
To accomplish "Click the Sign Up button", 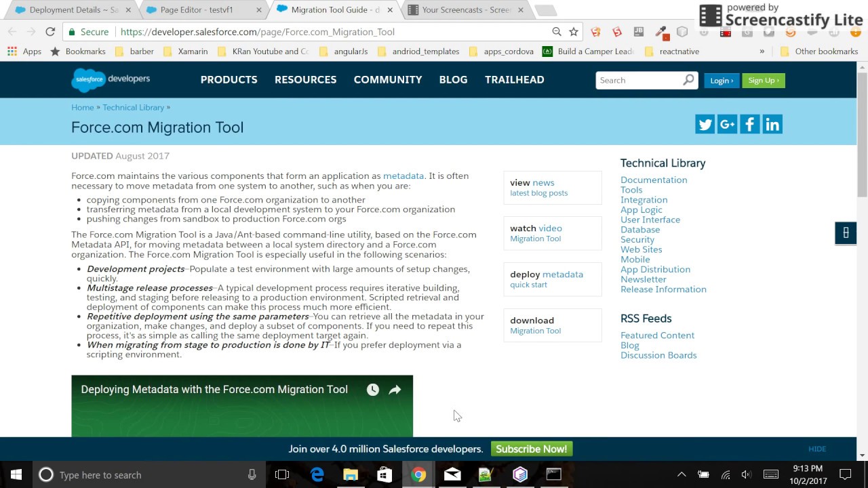I will [x=764, y=81].
